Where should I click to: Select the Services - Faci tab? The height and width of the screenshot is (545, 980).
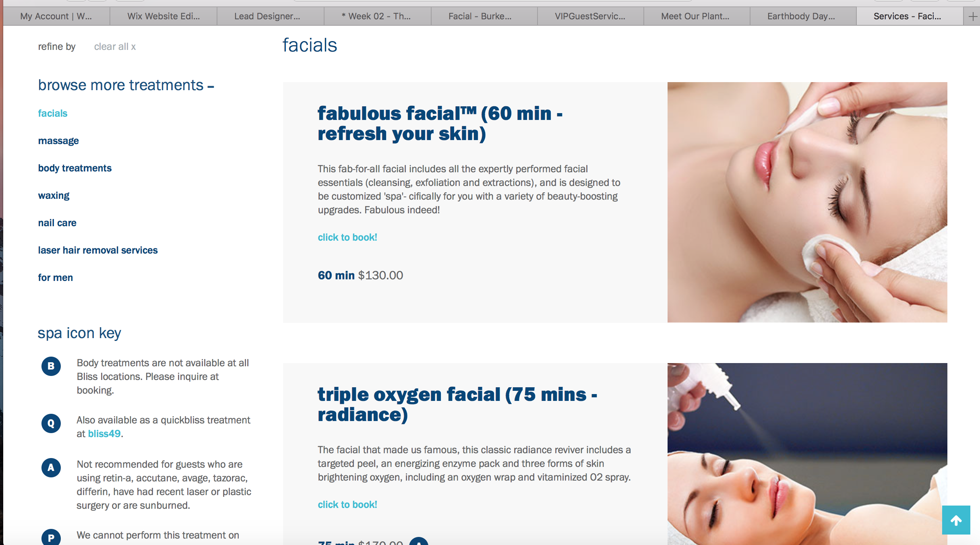[x=910, y=17]
